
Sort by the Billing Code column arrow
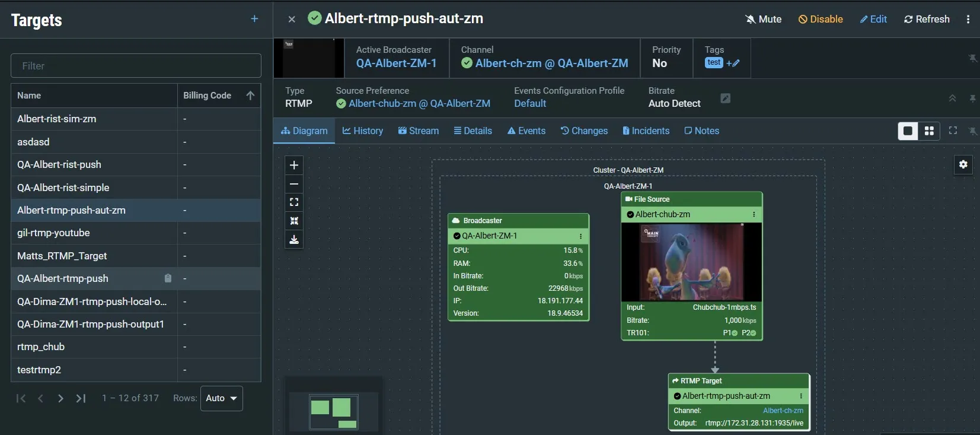(x=250, y=96)
